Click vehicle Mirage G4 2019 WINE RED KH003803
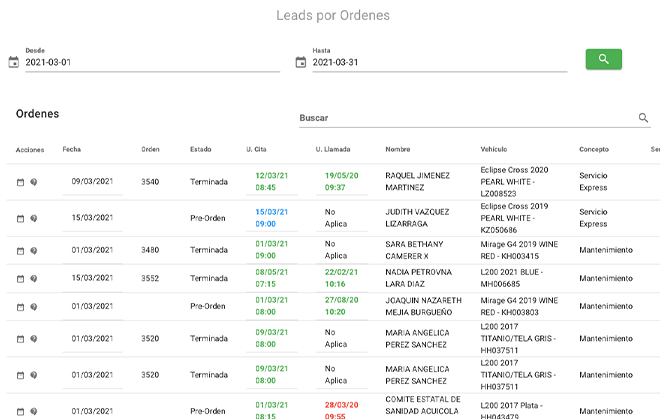 (x=519, y=306)
